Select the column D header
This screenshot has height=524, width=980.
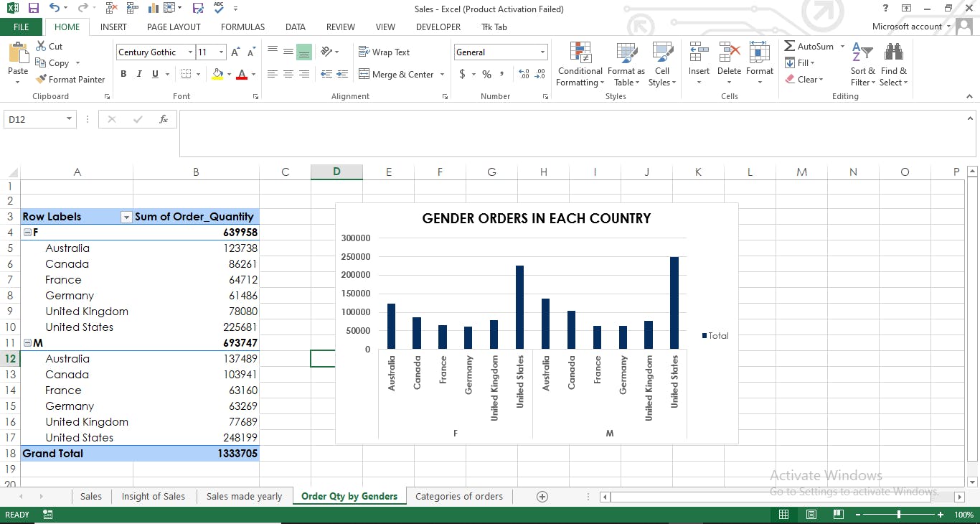(x=336, y=172)
